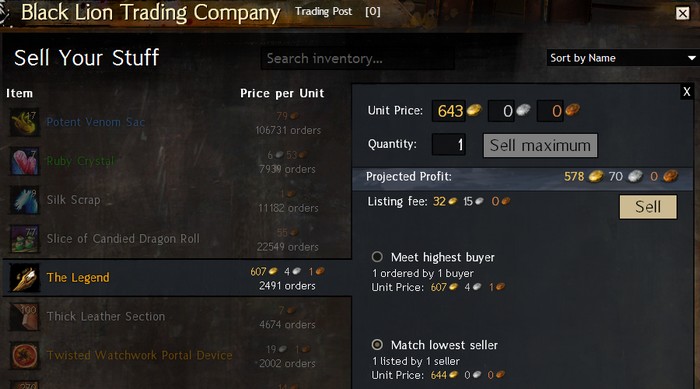Click the Silk Scrap item icon
Image resolution: width=700 pixels, height=389 pixels.
tap(25, 200)
